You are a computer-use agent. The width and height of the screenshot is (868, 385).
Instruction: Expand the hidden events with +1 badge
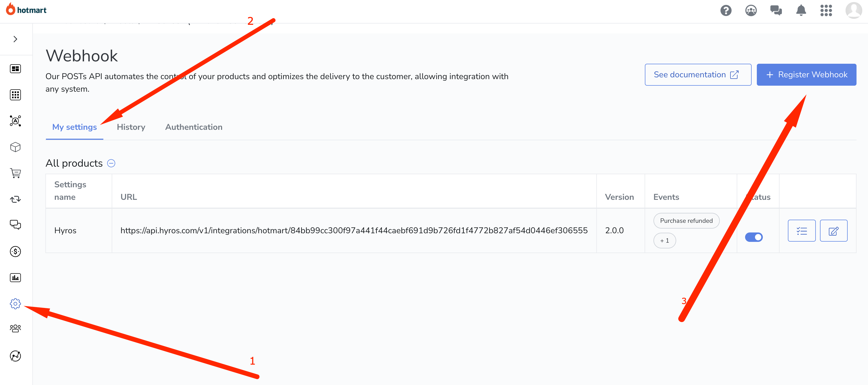[x=665, y=240]
